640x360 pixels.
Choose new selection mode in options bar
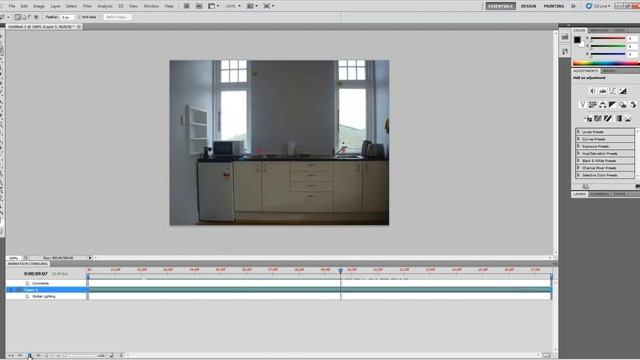point(18,17)
